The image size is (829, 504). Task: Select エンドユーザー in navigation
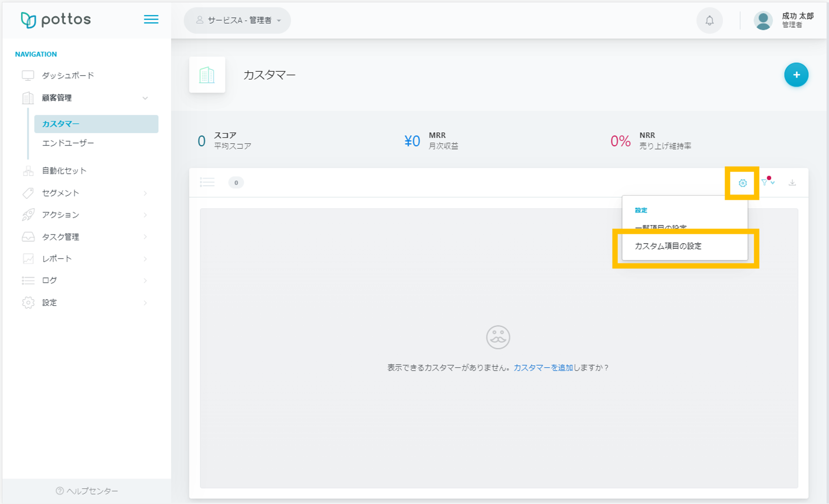point(68,143)
